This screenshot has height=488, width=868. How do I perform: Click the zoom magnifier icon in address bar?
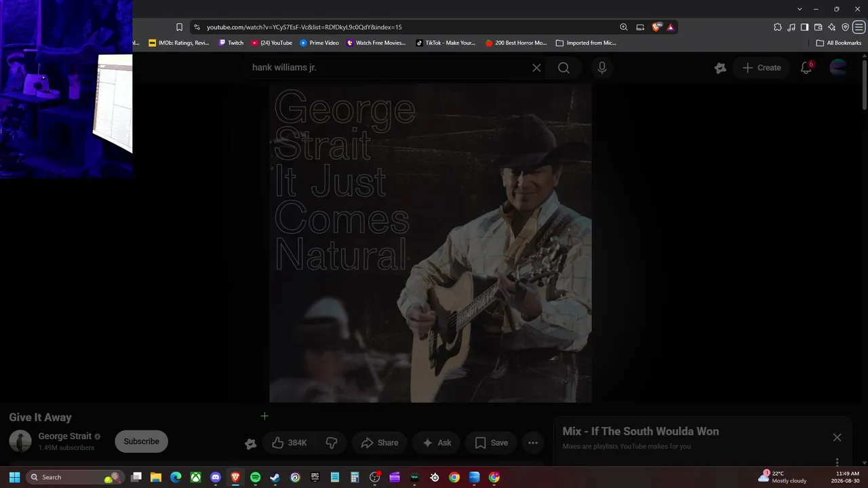click(624, 27)
